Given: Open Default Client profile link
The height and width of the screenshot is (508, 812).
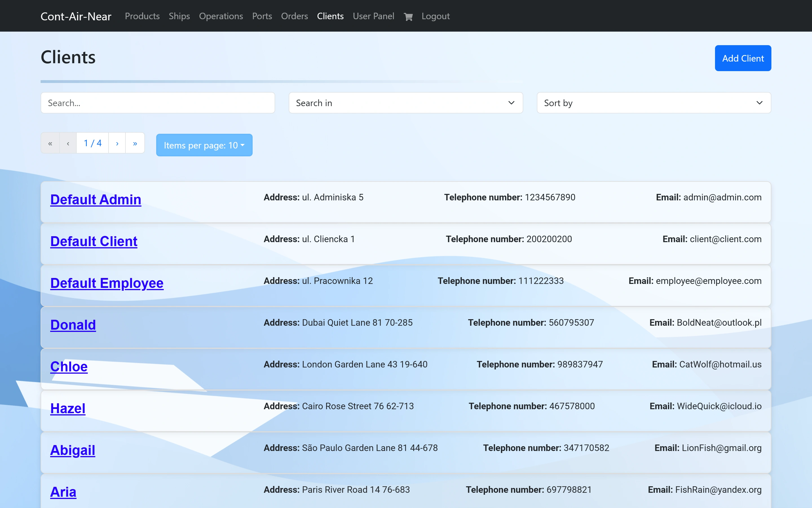Looking at the screenshot, I should point(94,241).
